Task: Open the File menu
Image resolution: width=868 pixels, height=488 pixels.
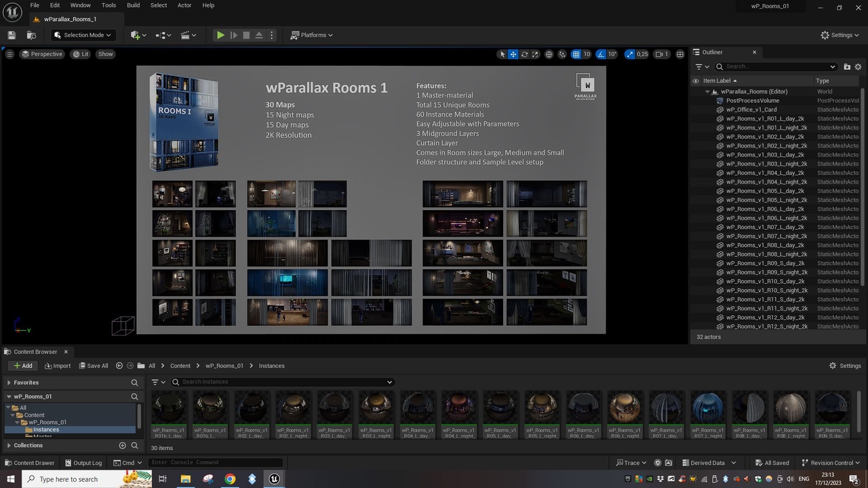Action: (x=35, y=5)
